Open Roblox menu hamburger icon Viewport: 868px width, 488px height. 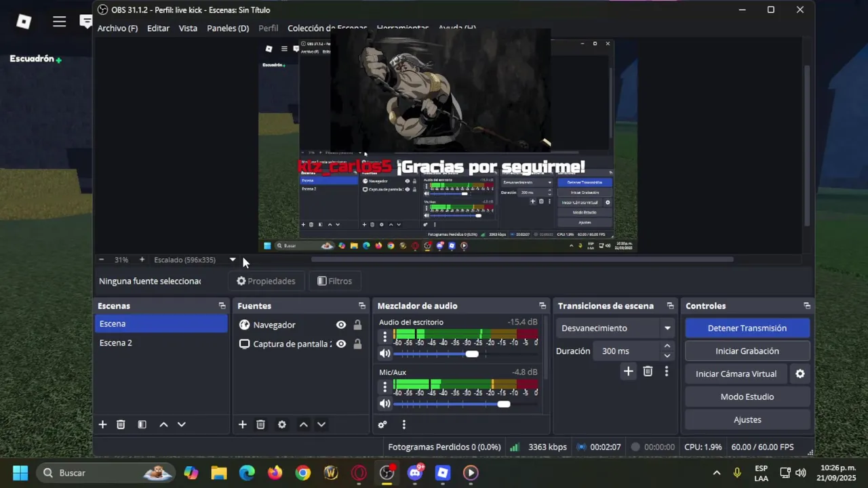pos(60,22)
